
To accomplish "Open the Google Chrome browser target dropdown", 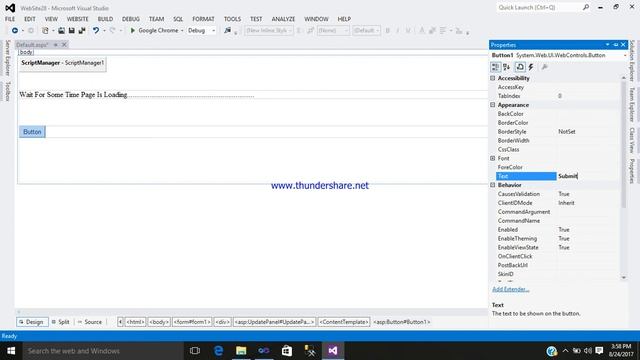I will (x=182, y=31).
